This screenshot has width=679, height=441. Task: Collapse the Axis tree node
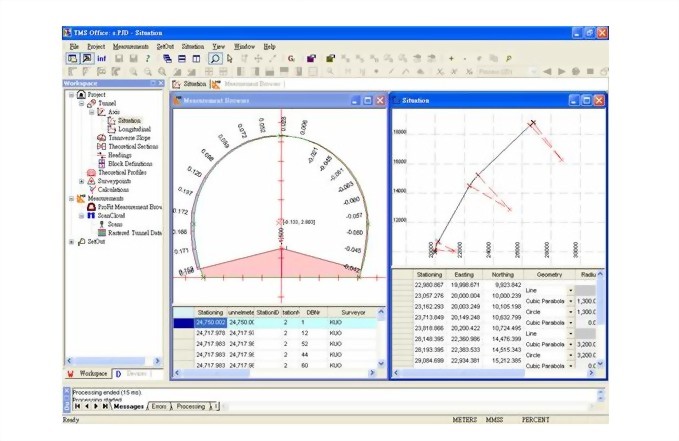point(92,112)
